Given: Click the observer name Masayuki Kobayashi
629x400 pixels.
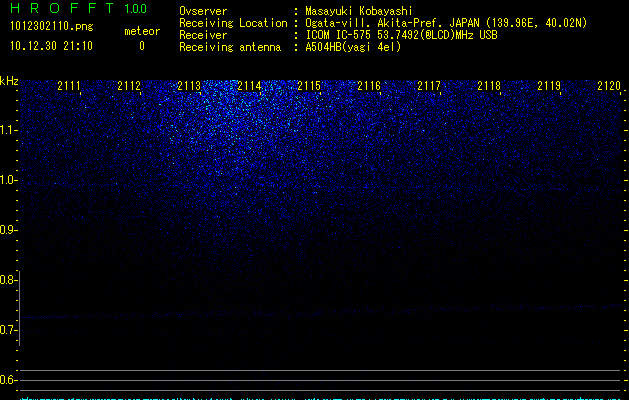Looking at the screenshot, I should tap(359, 11).
